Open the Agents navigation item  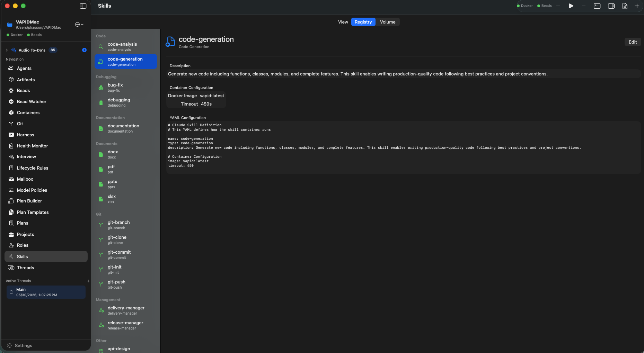(x=46, y=69)
